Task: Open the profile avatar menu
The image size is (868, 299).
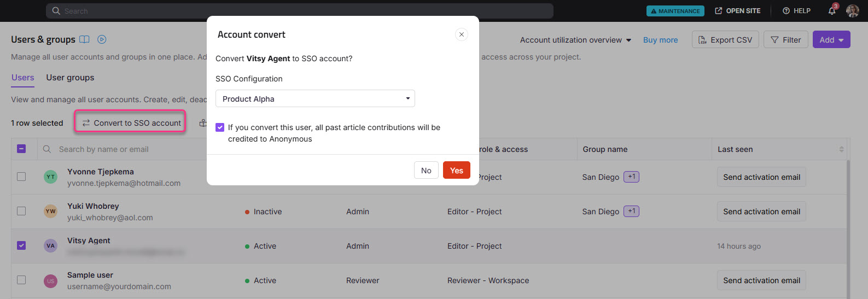Action: [x=852, y=11]
